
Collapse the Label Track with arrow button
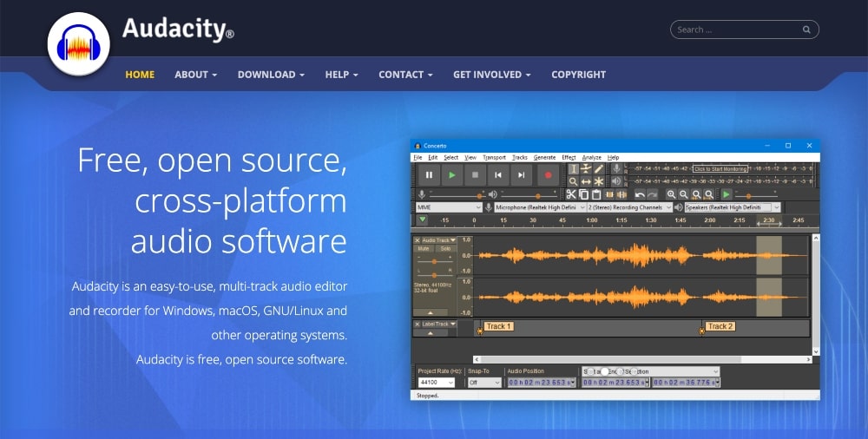point(431,332)
